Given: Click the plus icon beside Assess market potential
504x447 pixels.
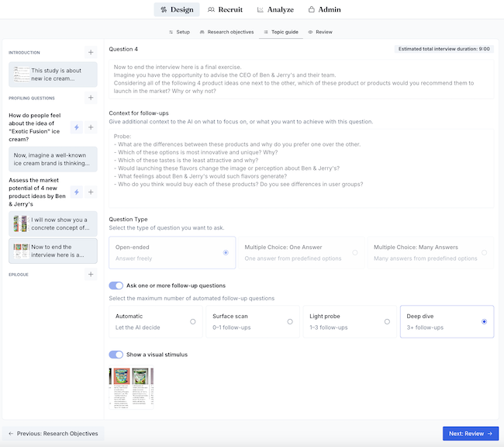Looking at the screenshot, I should pyautogui.click(x=91, y=192).
